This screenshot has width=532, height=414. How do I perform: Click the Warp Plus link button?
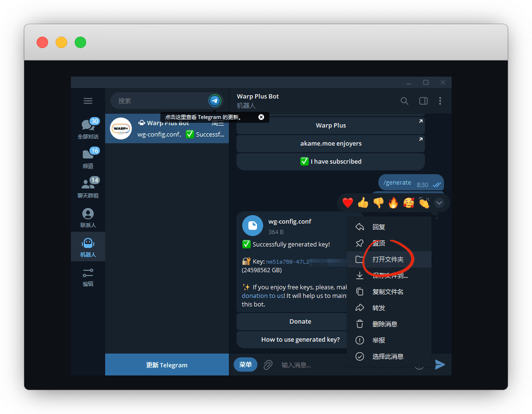coord(330,125)
